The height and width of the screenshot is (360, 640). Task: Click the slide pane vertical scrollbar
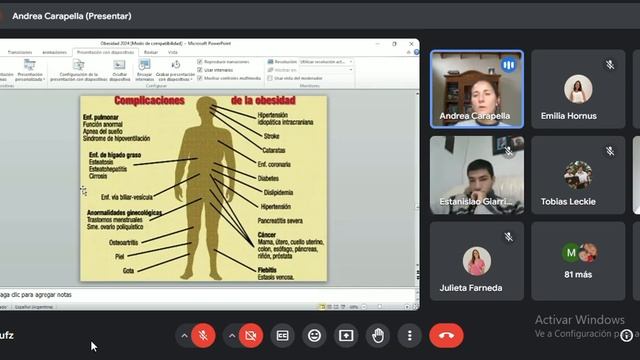point(417,188)
